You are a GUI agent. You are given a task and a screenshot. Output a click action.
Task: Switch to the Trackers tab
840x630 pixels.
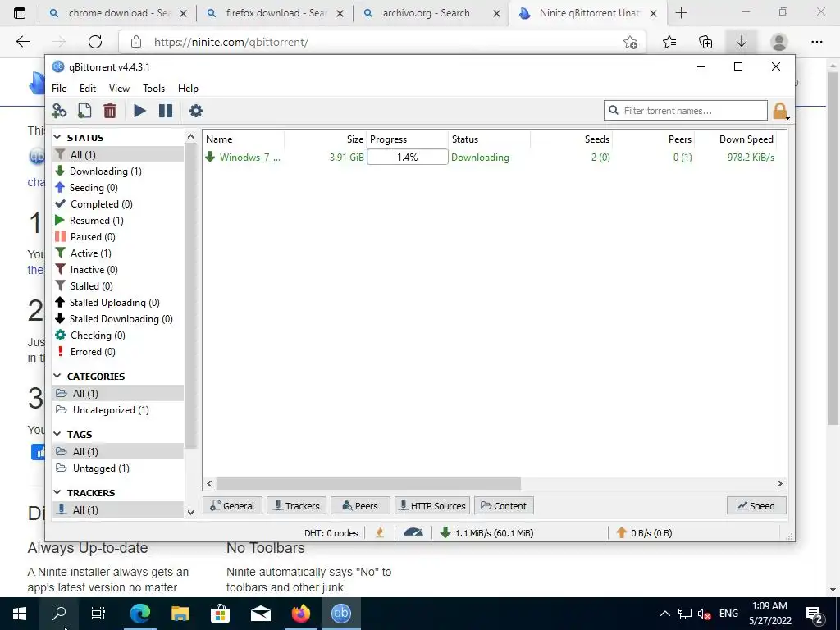[x=297, y=505]
